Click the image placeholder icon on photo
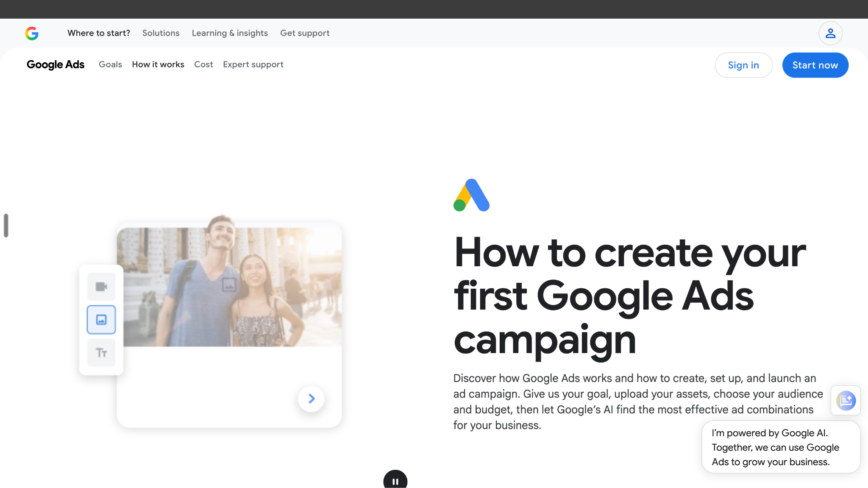Viewport: 868px width, 488px height. [x=229, y=284]
